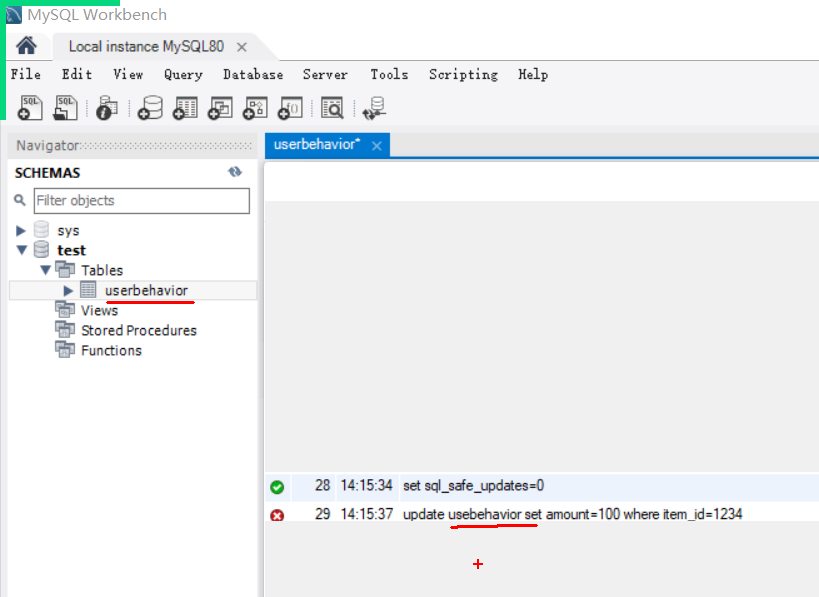Open the Database menu

[x=253, y=75]
